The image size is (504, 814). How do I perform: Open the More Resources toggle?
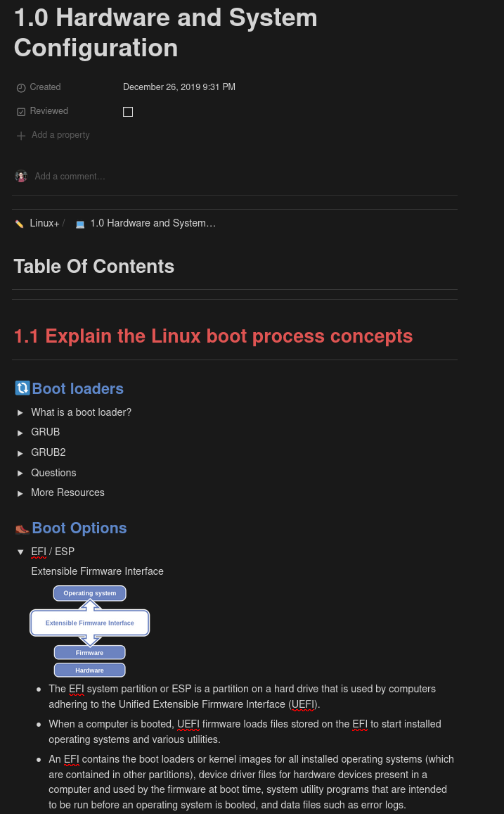coord(20,493)
